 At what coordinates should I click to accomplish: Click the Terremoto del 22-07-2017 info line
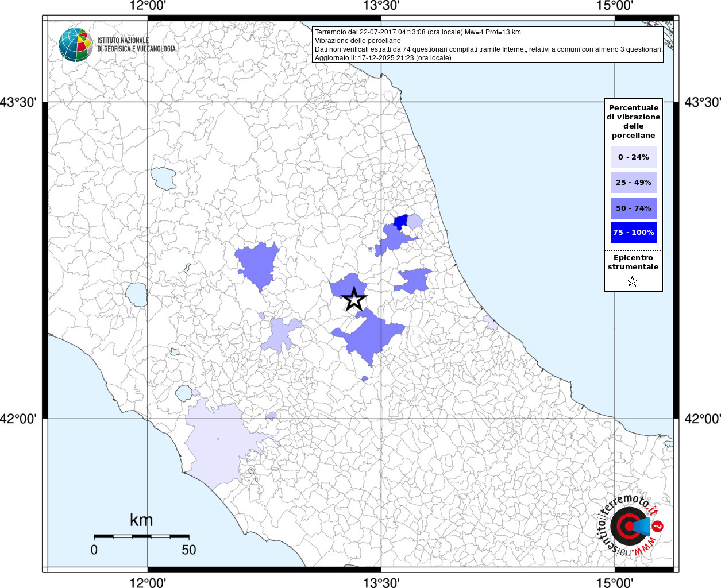(418, 32)
